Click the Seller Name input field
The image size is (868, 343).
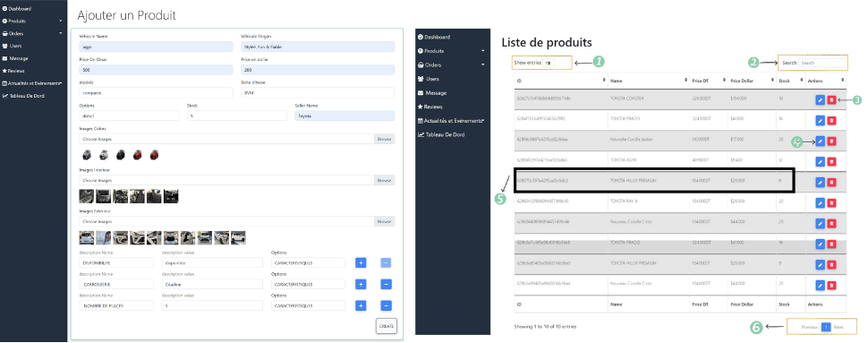[345, 116]
